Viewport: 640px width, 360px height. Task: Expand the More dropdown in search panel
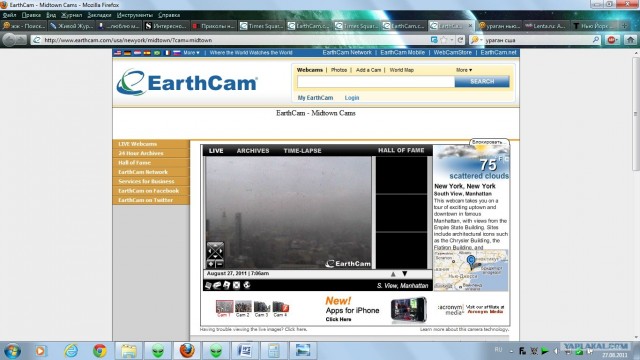464,70
